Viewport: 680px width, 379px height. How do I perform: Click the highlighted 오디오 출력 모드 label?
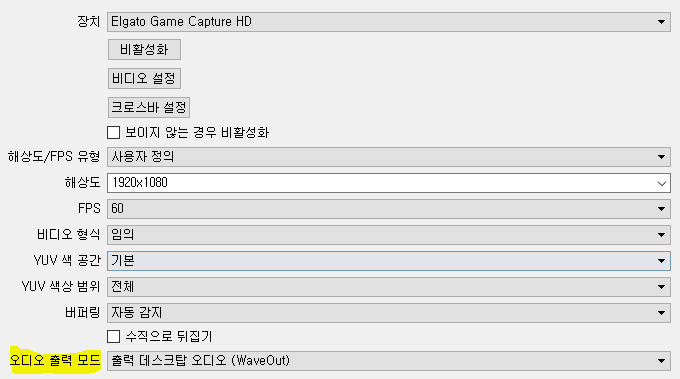pyautogui.click(x=55, y=360)
